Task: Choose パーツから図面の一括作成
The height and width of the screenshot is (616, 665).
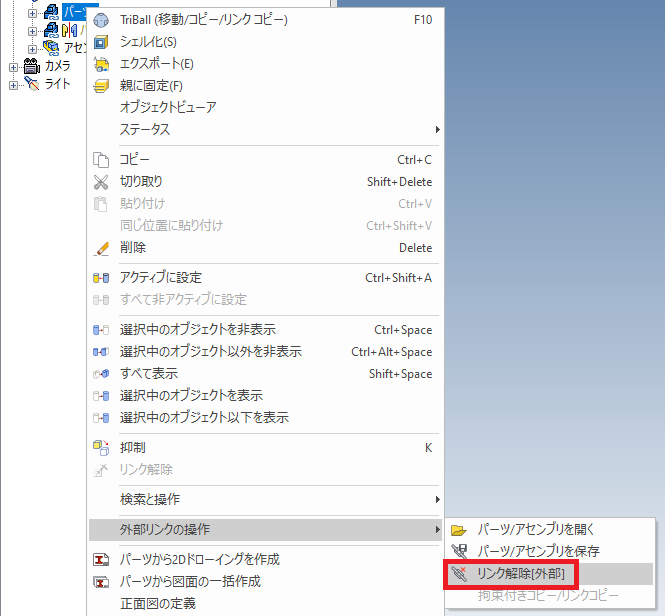Action: 265,582
